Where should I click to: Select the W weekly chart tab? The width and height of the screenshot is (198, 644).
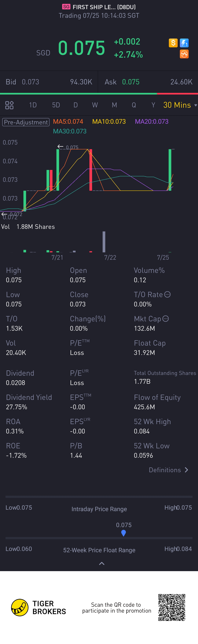click(x=95, y=105)
